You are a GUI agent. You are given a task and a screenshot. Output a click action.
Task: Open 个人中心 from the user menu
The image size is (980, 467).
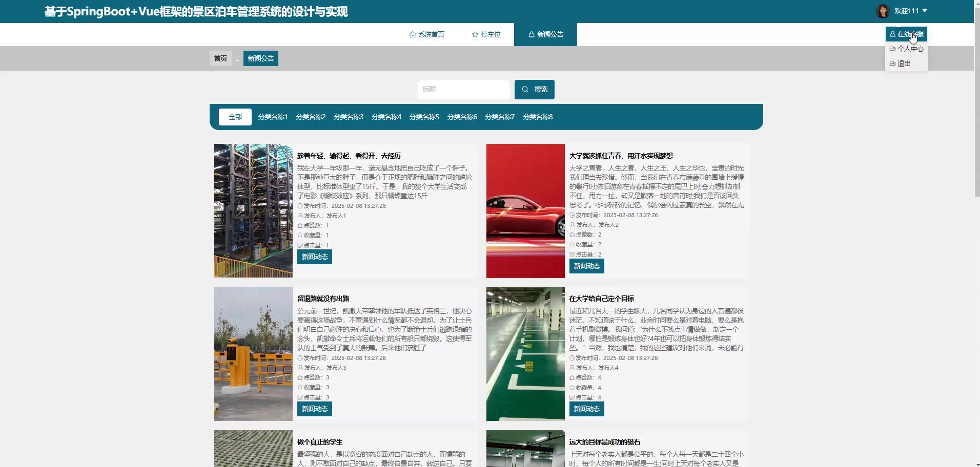pos(906,49)
